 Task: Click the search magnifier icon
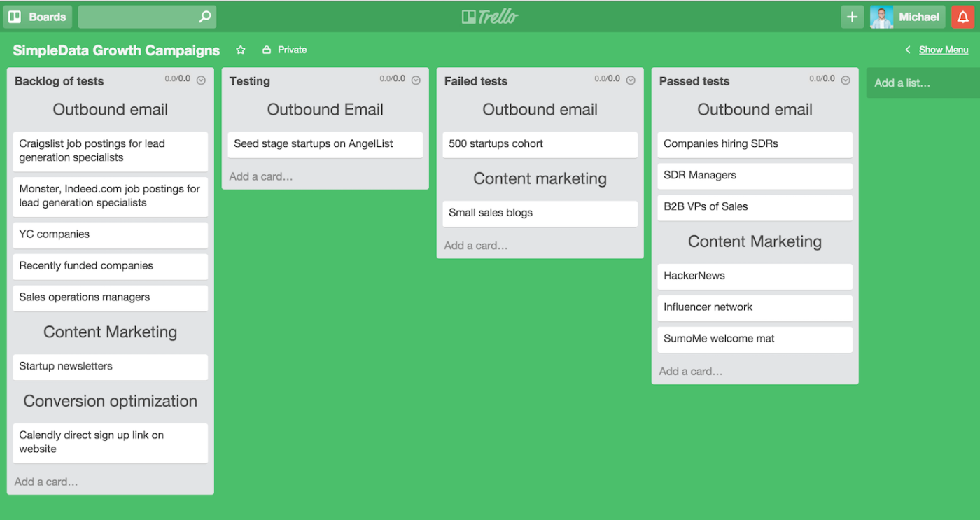[204, 17]
